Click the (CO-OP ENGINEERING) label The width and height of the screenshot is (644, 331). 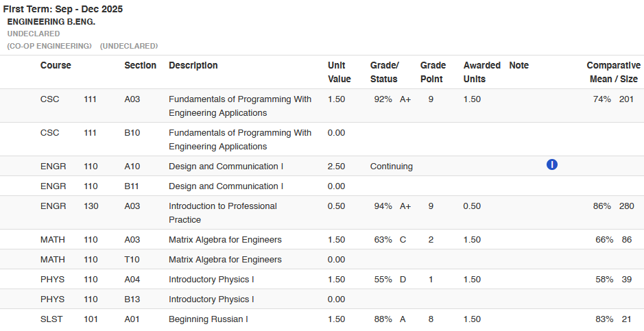[49, 46]
